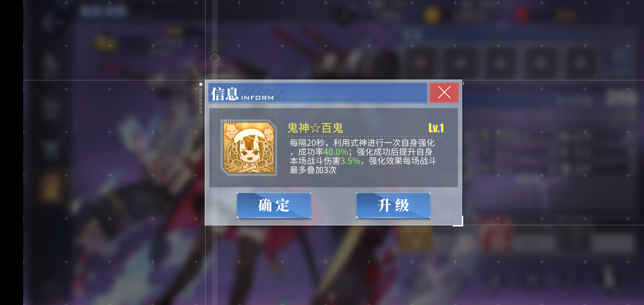Tap the blurred red item box at bottom
The height and width of the screenshot is (305, 644).
click(496, 235)
